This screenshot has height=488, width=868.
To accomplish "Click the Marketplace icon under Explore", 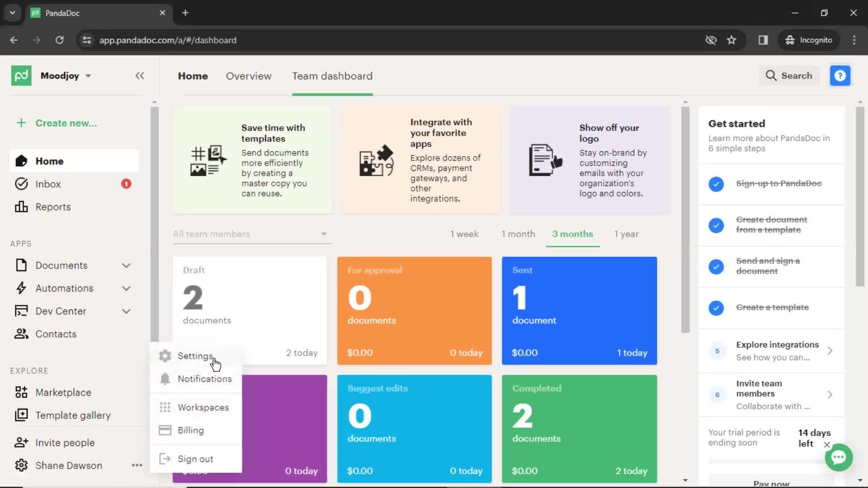I will 21,392.
